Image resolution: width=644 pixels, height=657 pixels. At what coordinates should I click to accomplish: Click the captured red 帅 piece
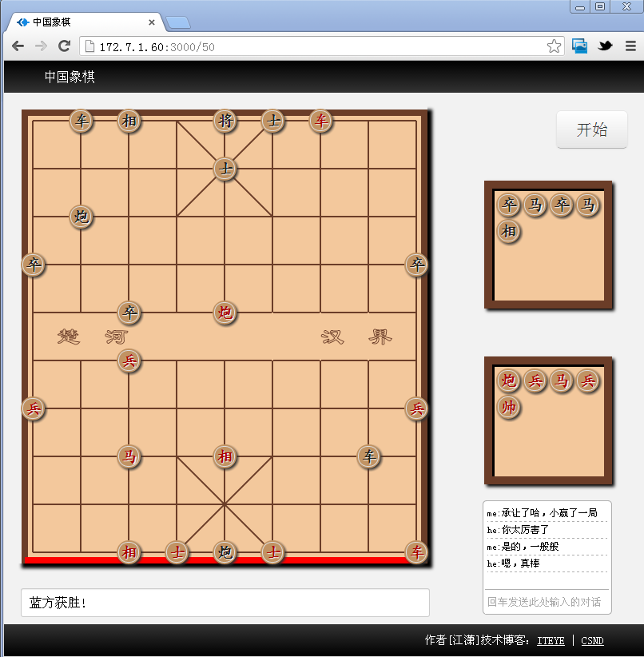click(509, 407)
